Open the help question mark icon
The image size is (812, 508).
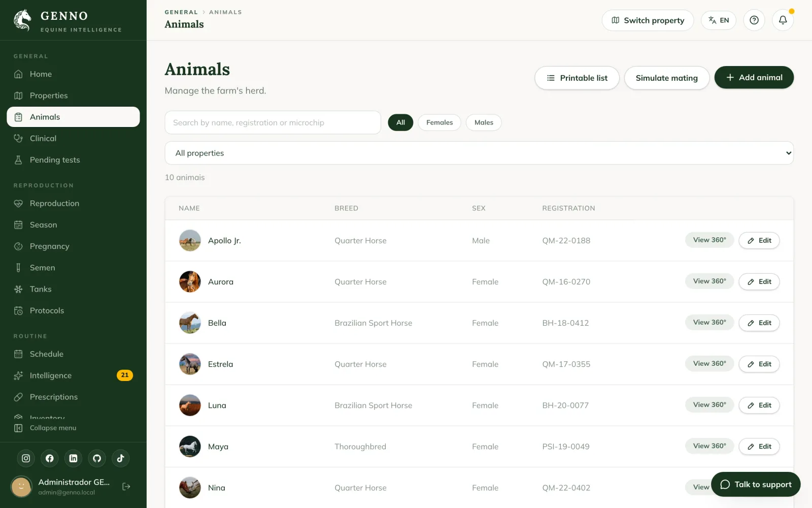(754, 20)
